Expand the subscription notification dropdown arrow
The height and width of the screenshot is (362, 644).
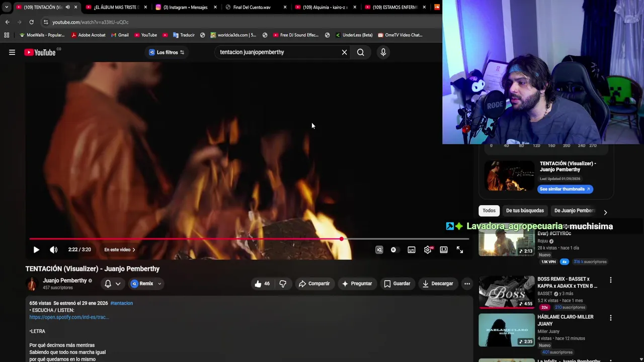pos(118,284)
